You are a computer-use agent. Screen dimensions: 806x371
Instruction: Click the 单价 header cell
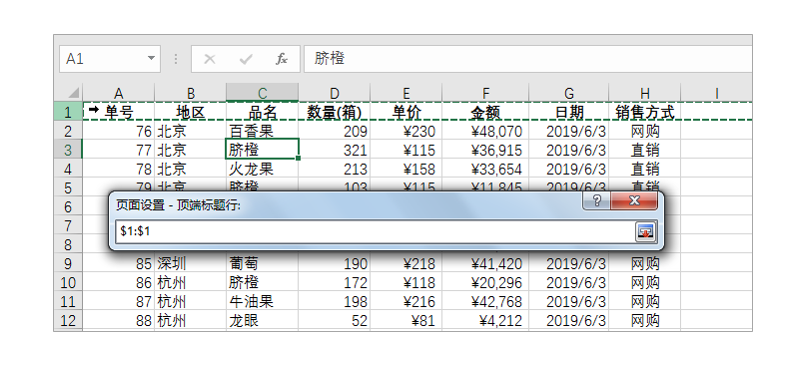pos(406,112)
